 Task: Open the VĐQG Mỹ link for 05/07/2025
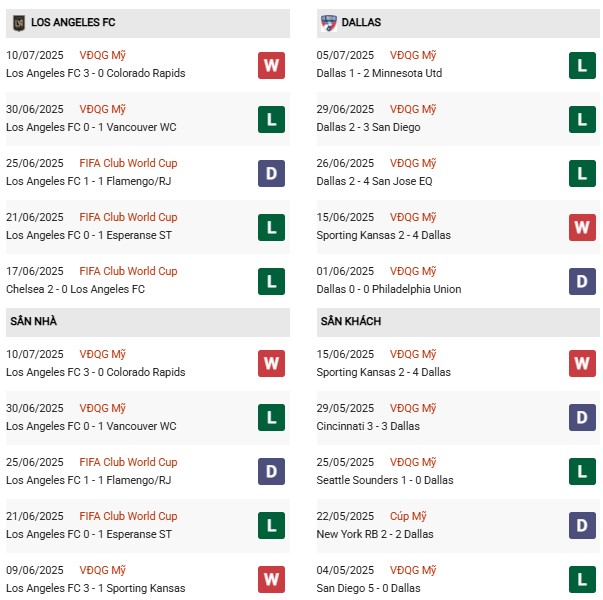click(414, 55)
